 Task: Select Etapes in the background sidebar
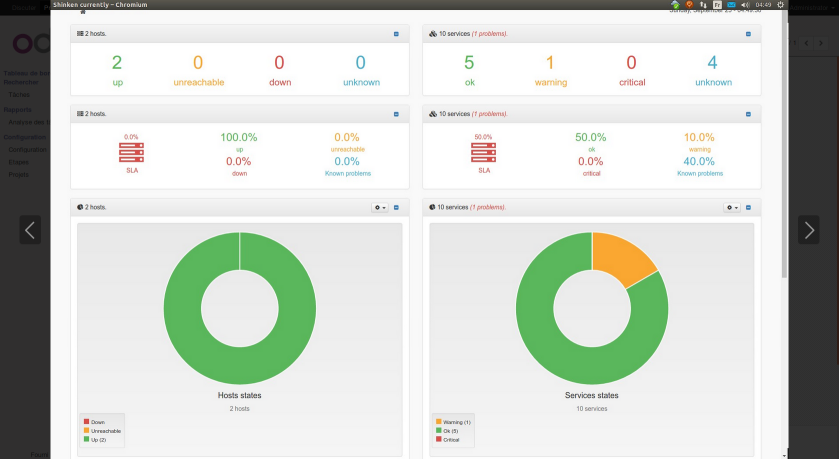point(19,162)
